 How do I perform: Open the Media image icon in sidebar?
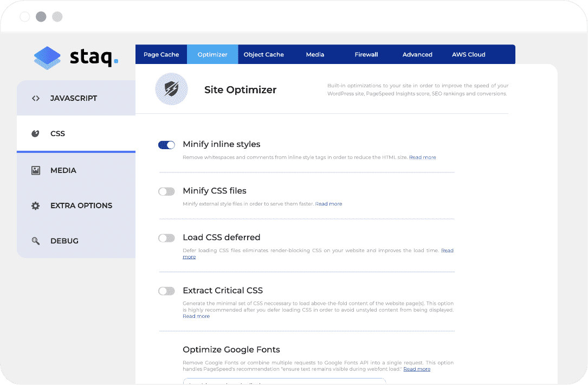click(35, 170)
